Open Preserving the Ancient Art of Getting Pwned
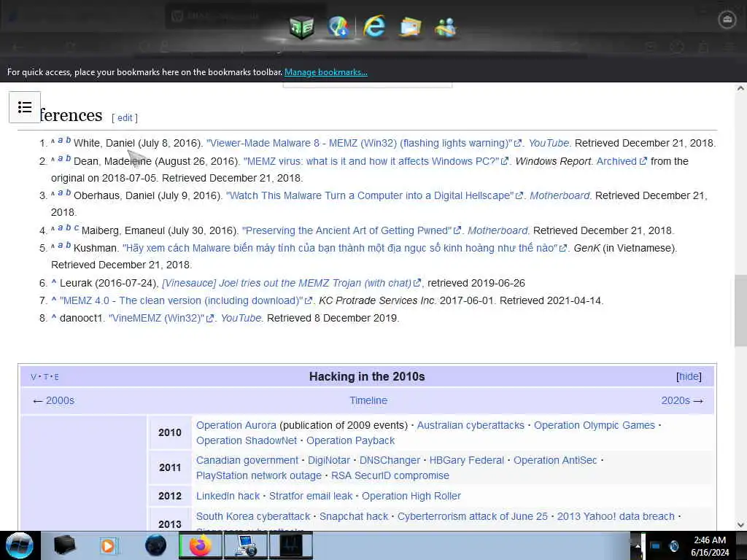Screen dimensions: 747x560 351,230
